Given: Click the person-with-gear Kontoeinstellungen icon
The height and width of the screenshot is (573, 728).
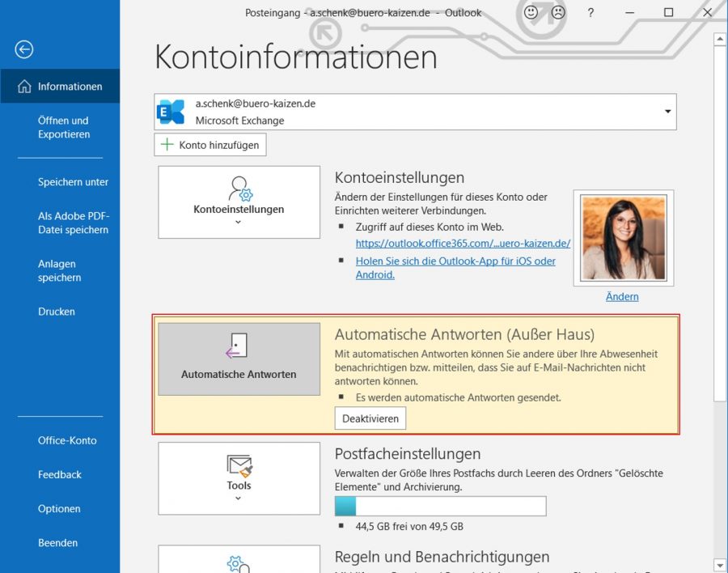Looking at the screenshot, I should [239, 189].
